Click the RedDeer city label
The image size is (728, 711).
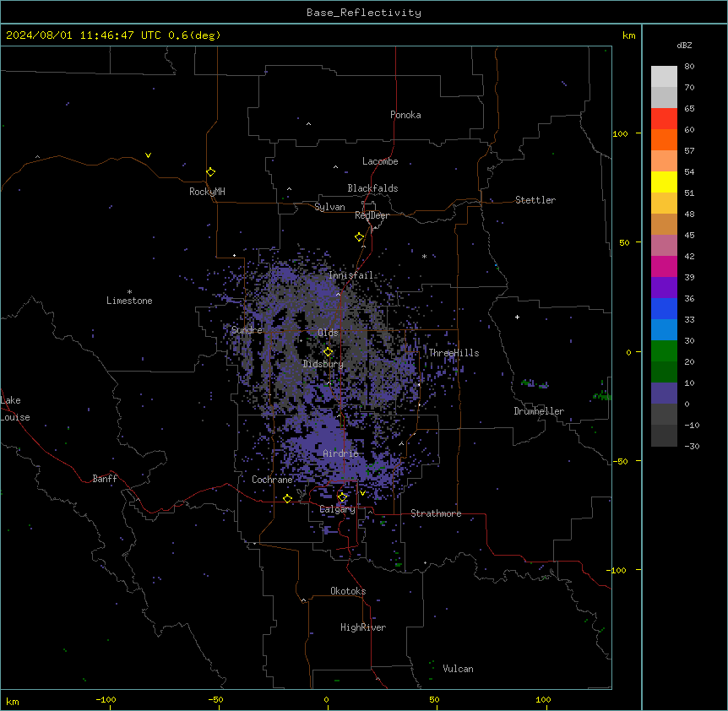click(x=372, y=215)
